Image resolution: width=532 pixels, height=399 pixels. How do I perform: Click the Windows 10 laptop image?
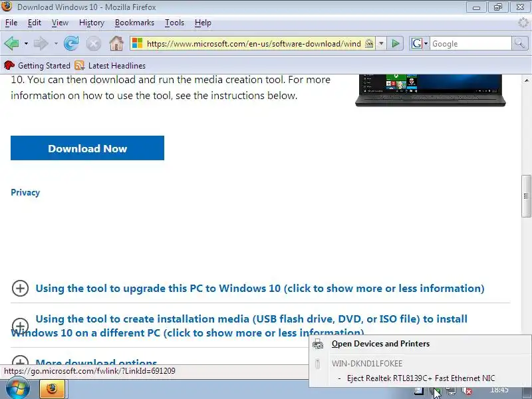point(430,90)
